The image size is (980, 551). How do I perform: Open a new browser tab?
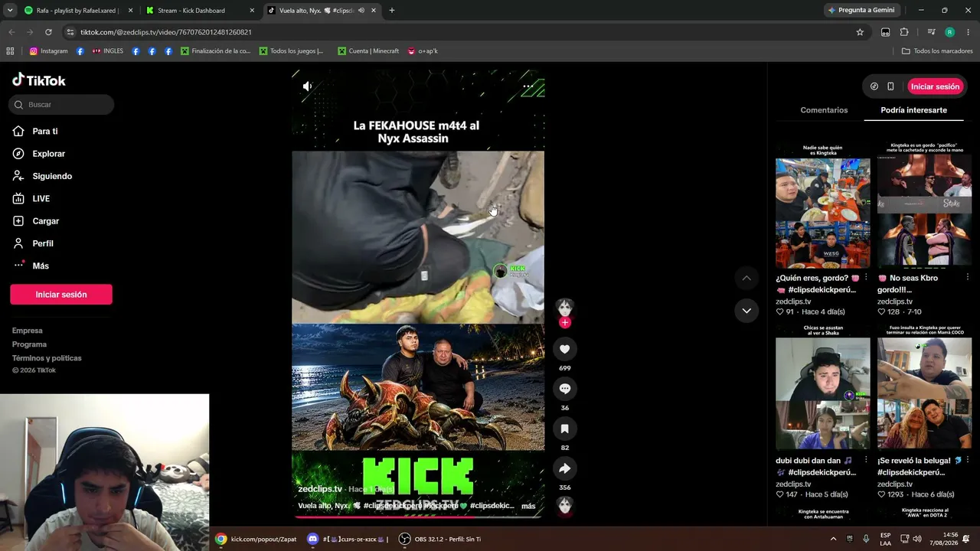tap(392, 11)
